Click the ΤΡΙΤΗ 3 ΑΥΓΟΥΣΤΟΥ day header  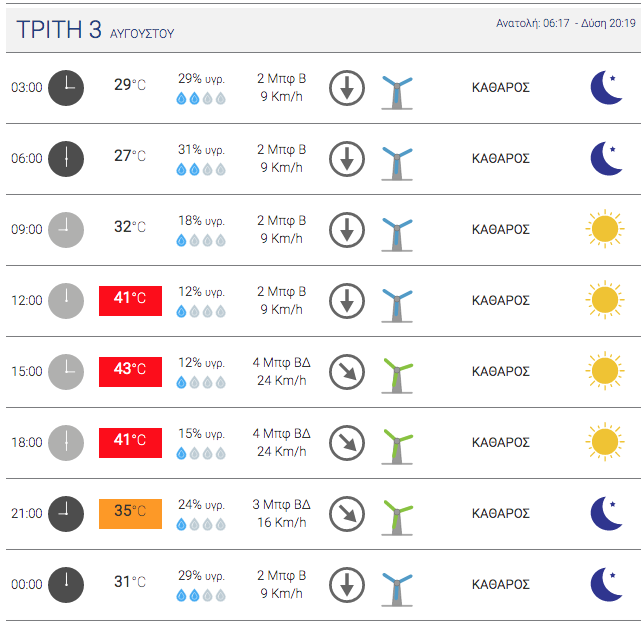click(96, 31)
